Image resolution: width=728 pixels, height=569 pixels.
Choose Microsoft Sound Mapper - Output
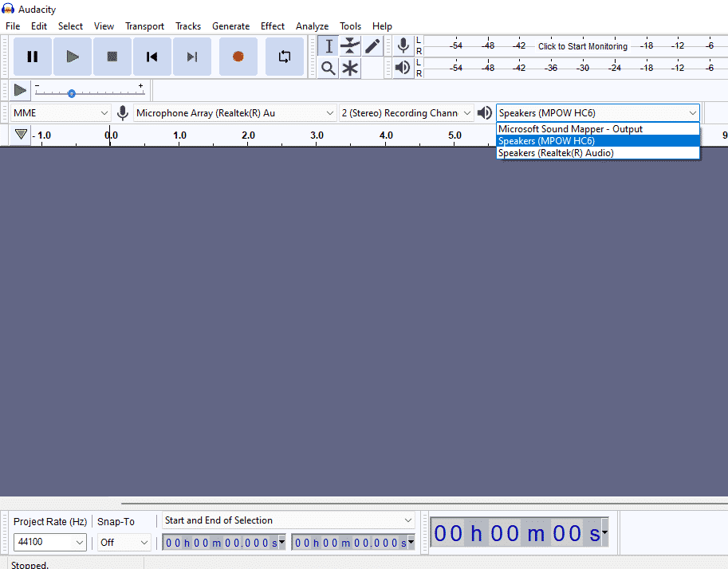point(598,129)
